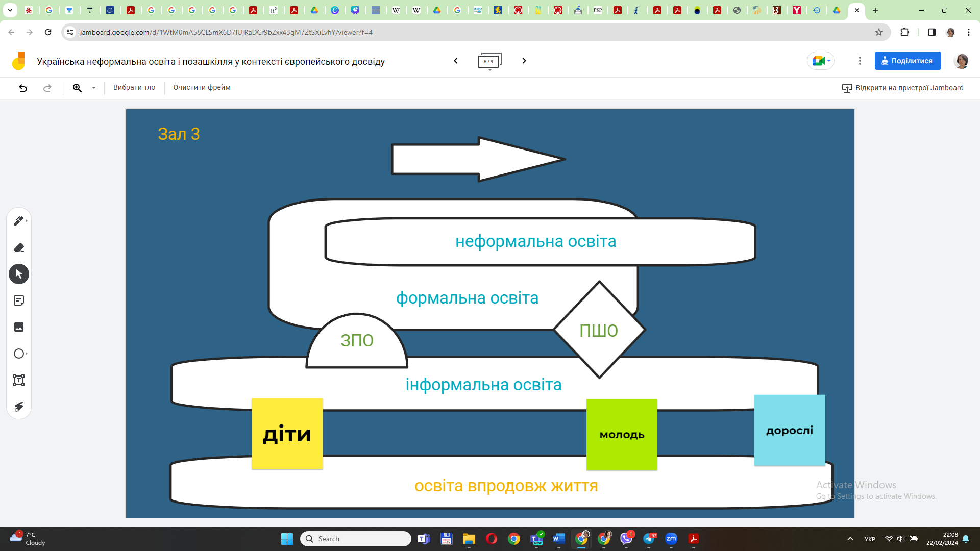Add a sticky note

point(19,300)
